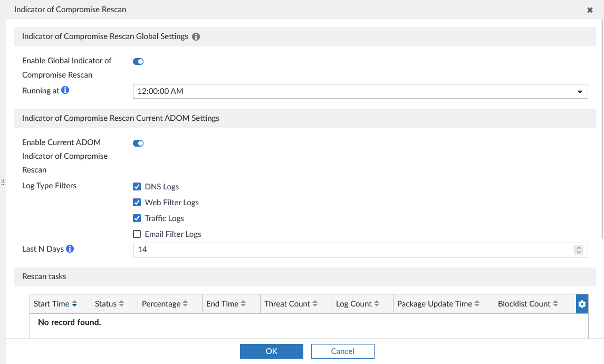
Task: Click the info icon next to Running at
Action: coord(65,90)
